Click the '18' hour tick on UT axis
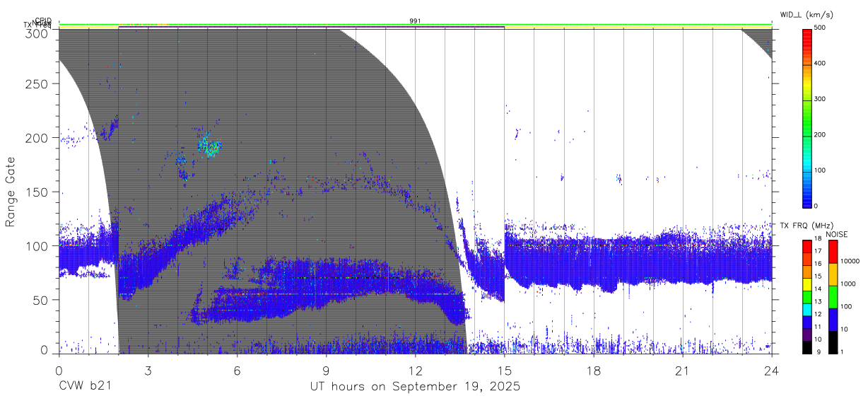Screen dimensions: 868x401 tap(594, 371)
